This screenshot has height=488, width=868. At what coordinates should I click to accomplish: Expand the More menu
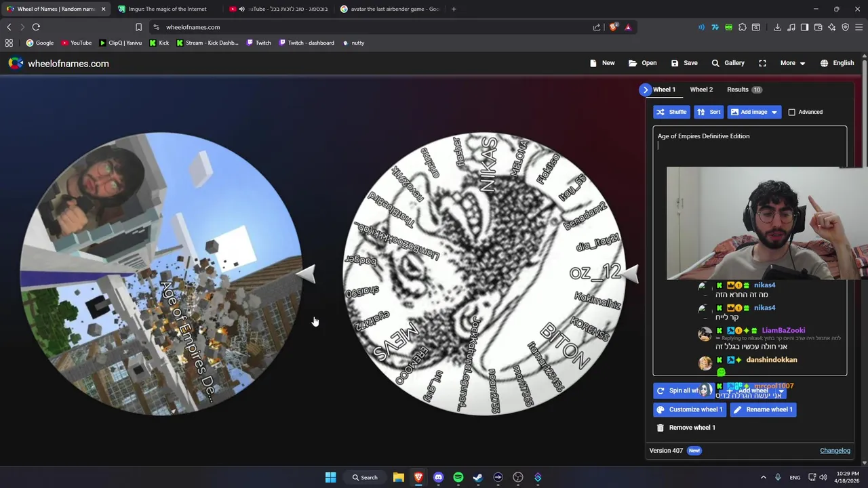point(792,63)
